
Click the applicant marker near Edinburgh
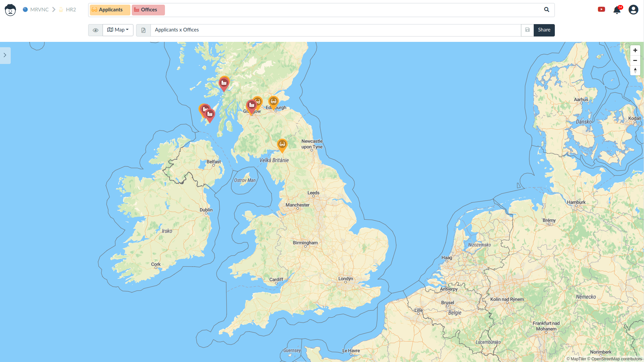pos(274,101)
